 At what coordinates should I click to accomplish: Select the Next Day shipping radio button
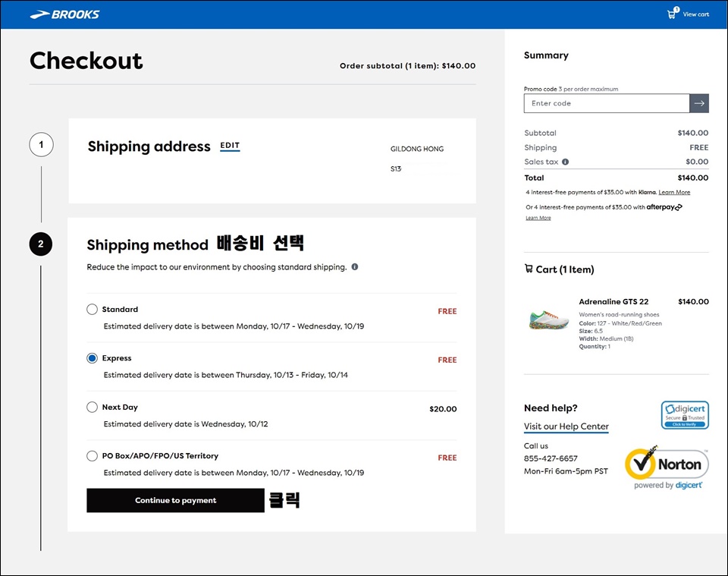[x=92, y=407]
